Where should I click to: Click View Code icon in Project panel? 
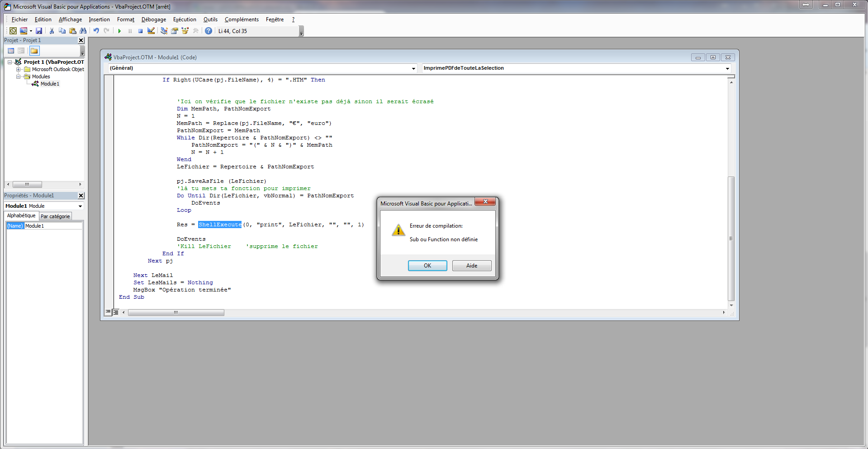point(11,51)
